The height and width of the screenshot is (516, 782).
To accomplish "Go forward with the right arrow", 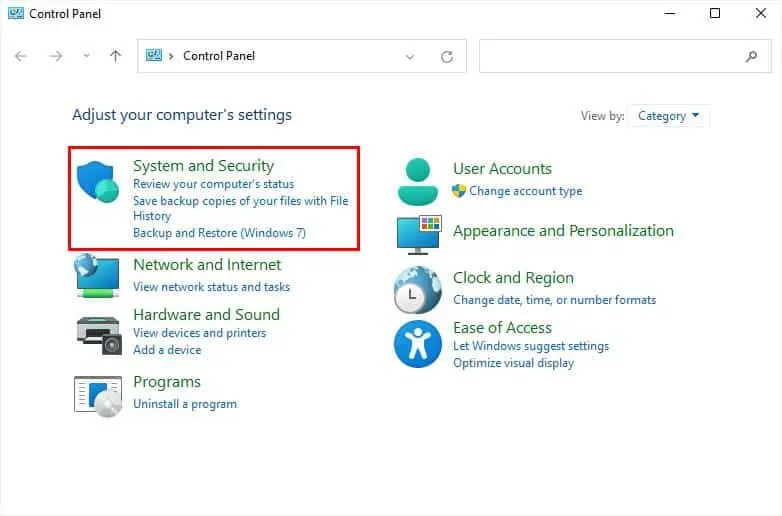I will click(56, 56).
